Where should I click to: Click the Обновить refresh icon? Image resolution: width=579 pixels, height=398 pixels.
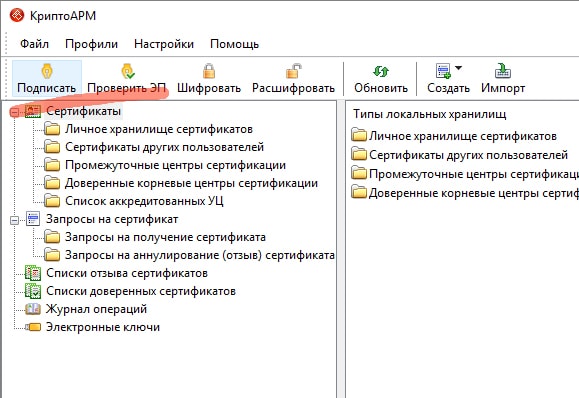[381, 71]
